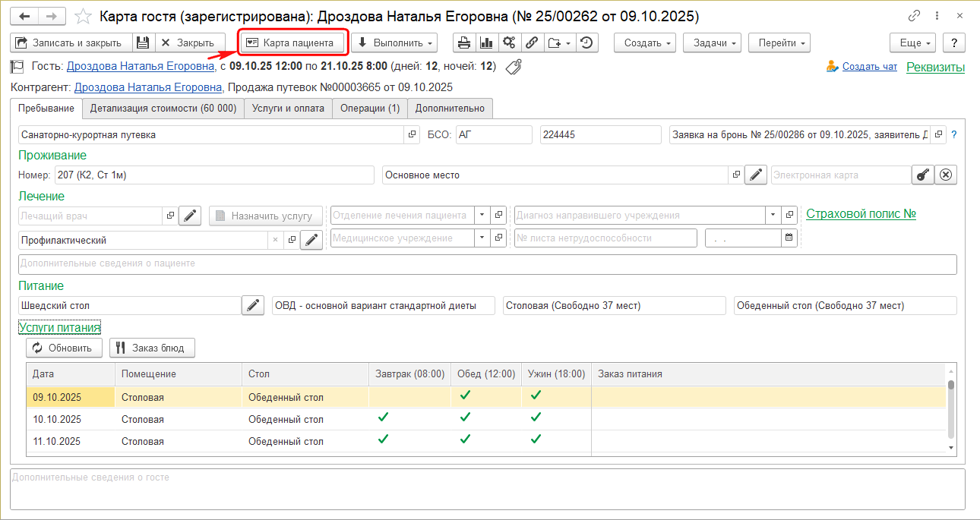Image resolution: width=980 pixels, height=520 pixels.
Task: Open the bar chart reports icon
Action: click(x=486, y=43)
